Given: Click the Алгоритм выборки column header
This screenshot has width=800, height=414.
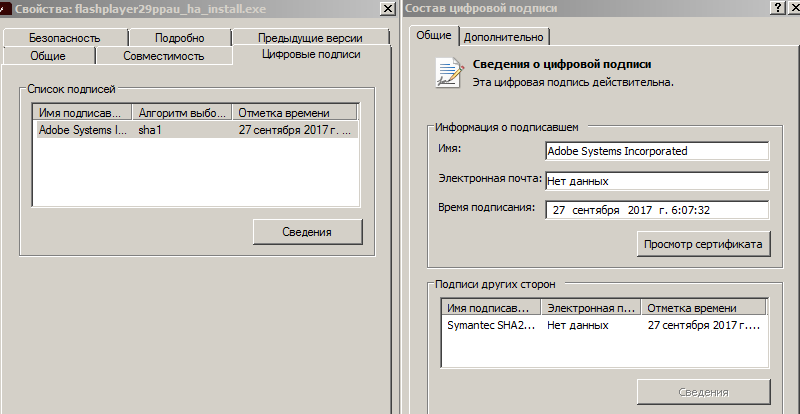Looking at the screenshot, I should [182, 113].
